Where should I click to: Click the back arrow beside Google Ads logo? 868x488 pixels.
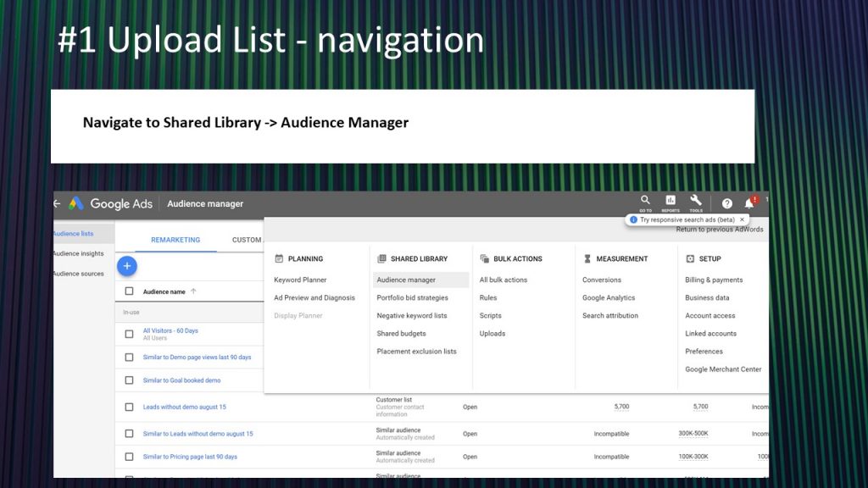pos(57,203)
